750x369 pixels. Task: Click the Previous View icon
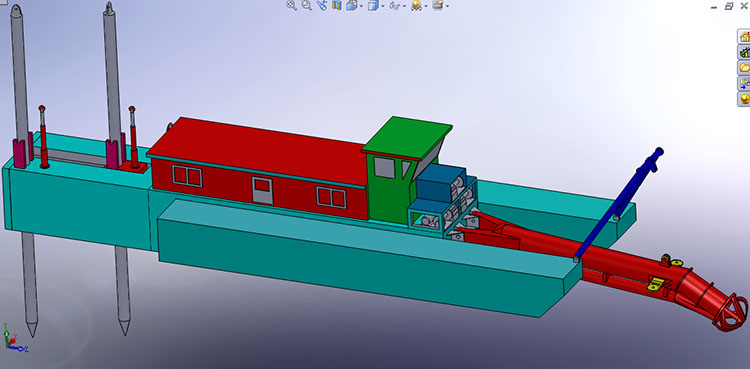coord(322,5)
